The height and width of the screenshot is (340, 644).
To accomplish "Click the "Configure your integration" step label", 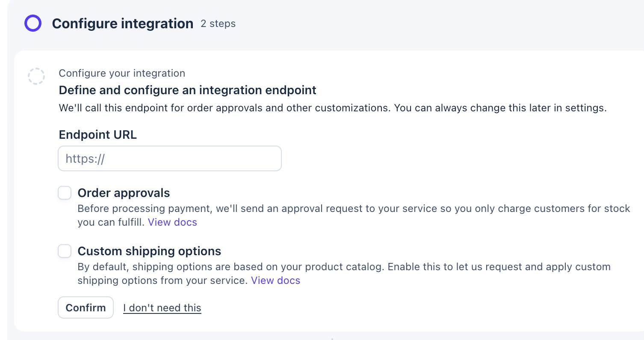I will 122,73.
